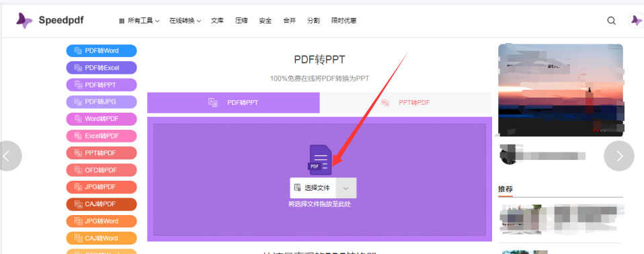
Task: Open the sunset banner image
Action: coord(561,90)
